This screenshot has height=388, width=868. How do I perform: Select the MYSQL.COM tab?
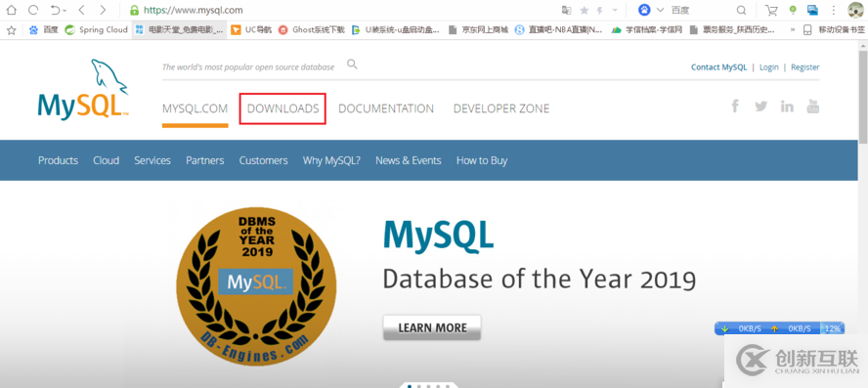(195, 108)
